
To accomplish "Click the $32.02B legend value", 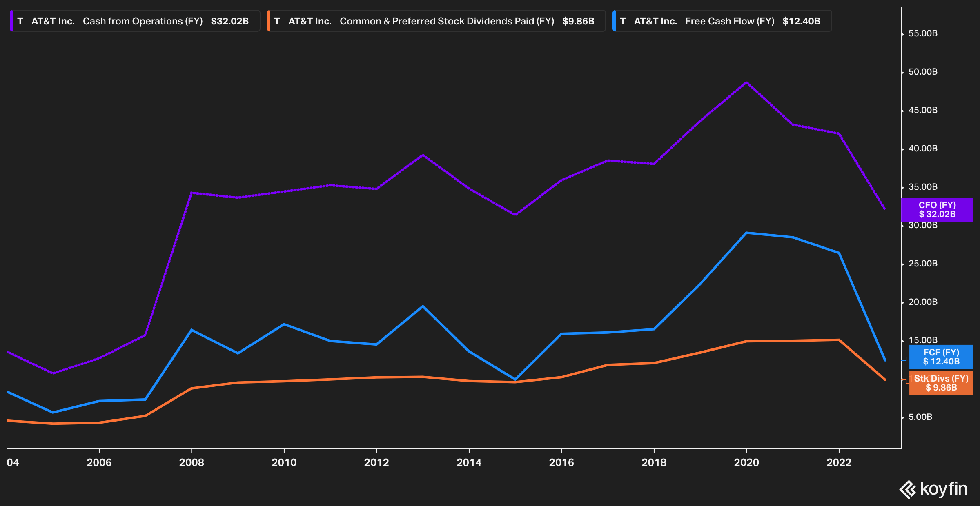I will [x=229, y=21].
